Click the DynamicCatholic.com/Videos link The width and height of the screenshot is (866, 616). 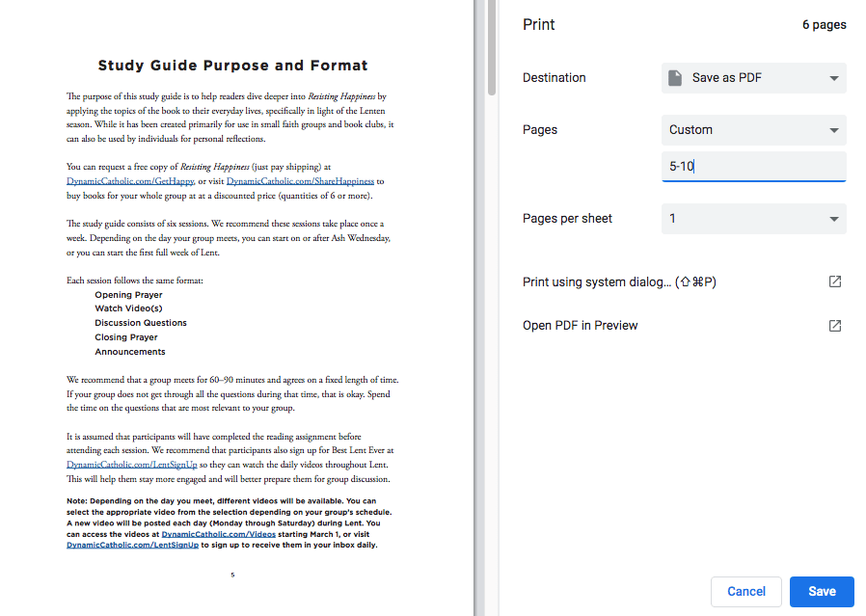pos(218,533)
